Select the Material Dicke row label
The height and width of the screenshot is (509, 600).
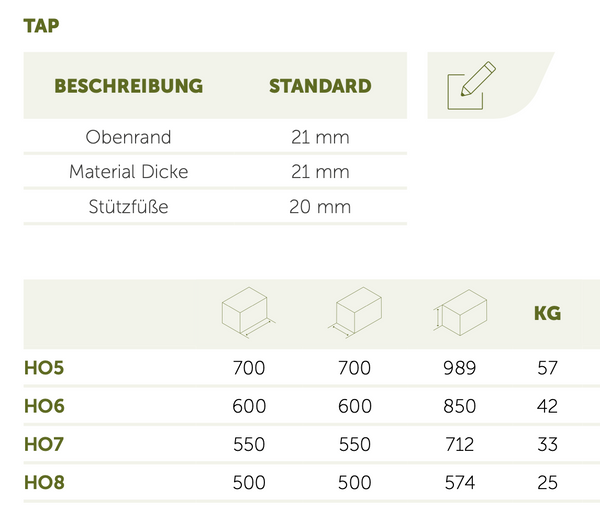[x=129, y=172]
